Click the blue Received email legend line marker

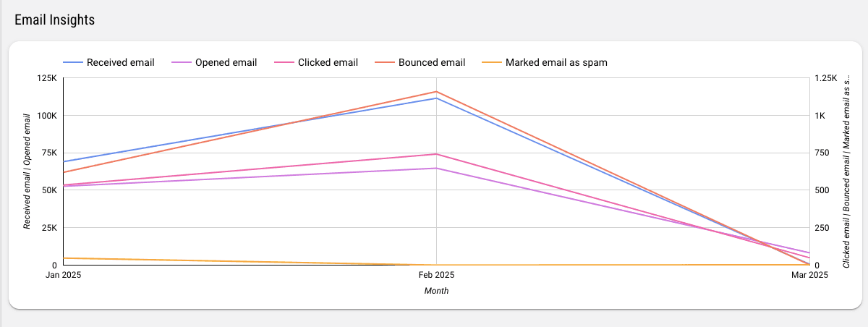72,62
